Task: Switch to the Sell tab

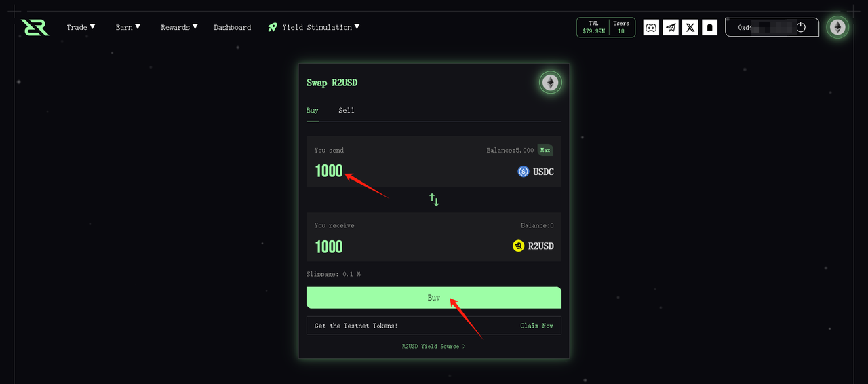Action: tap(347, 110)
